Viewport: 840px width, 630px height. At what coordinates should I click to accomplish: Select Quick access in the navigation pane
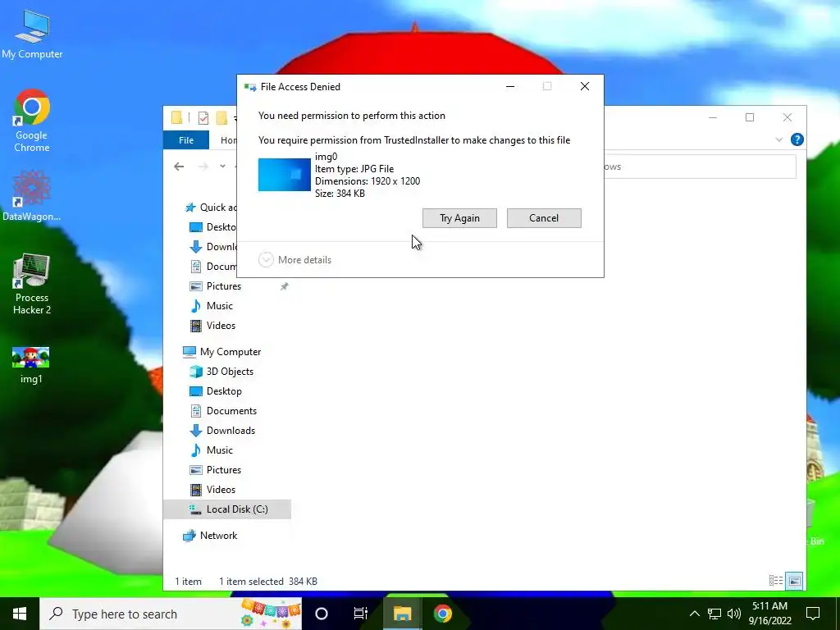(x=211, y=208)
